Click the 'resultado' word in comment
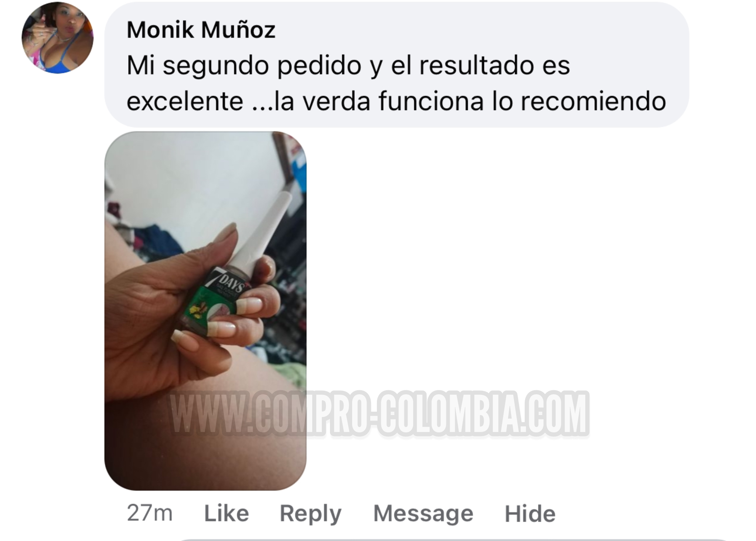The height and width of the screenshot is (541, 756). 476,66
